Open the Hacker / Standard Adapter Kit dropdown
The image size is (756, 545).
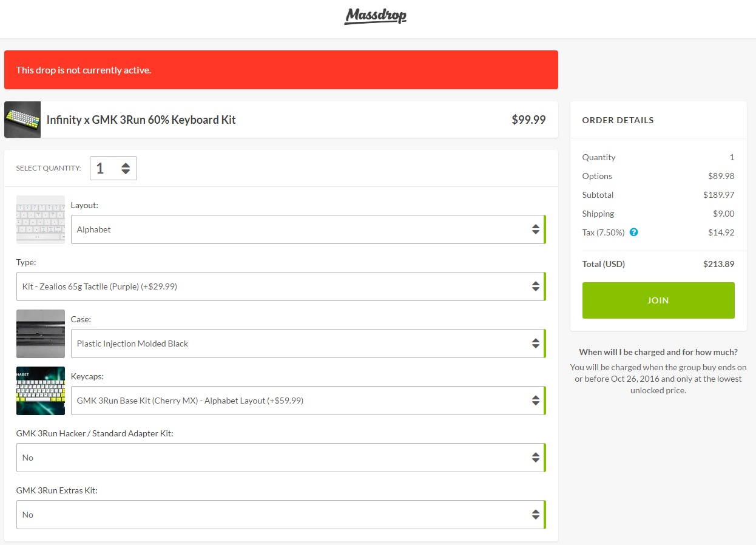[279, 458]
